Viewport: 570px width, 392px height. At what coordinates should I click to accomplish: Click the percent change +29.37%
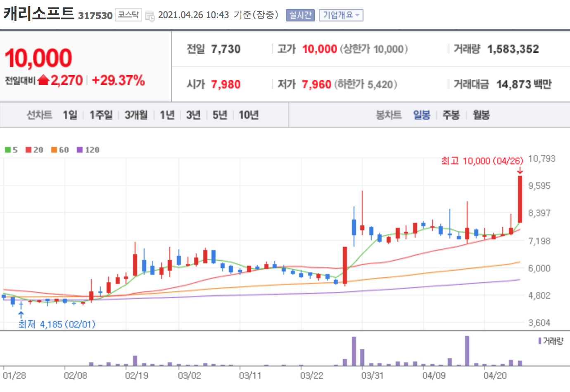click(118, 80)
